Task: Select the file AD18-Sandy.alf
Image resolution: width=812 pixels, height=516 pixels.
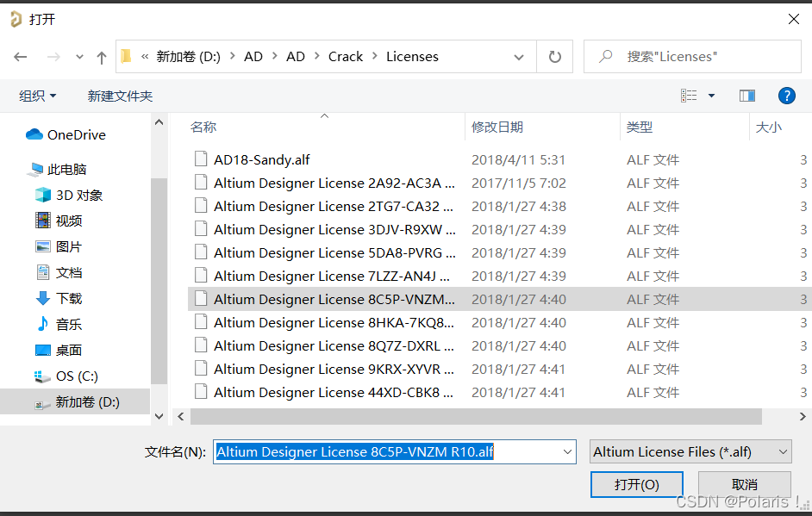Action: pyautogui.click(x=261, y=160)
